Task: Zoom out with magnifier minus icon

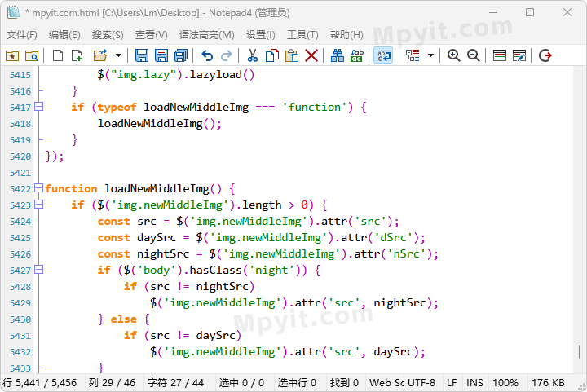Action: click(474, 55)
